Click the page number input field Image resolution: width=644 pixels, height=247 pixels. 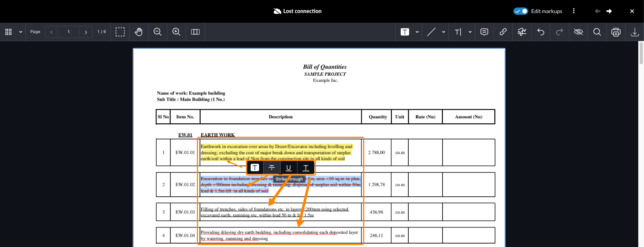pyautogui.click(x=69, y=32)
